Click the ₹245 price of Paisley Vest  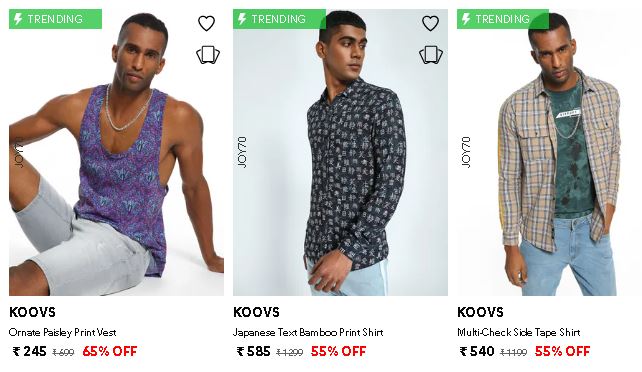pos(29,351)
